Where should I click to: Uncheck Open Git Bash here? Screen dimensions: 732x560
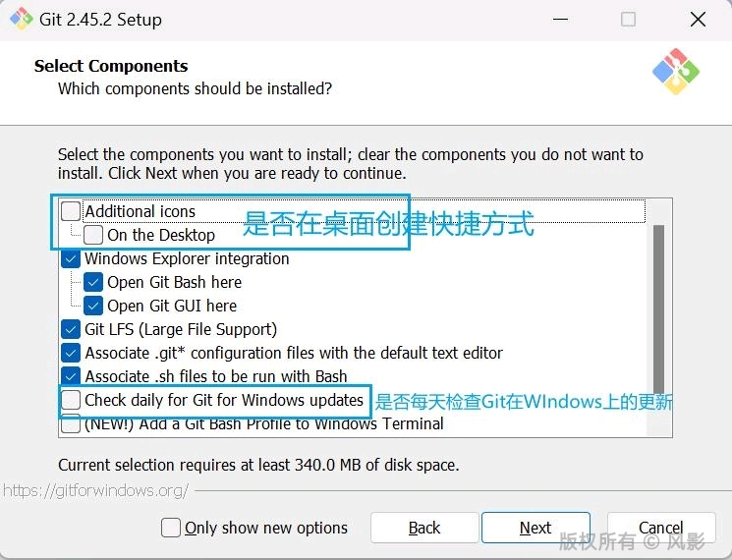[x=94, y=282]
